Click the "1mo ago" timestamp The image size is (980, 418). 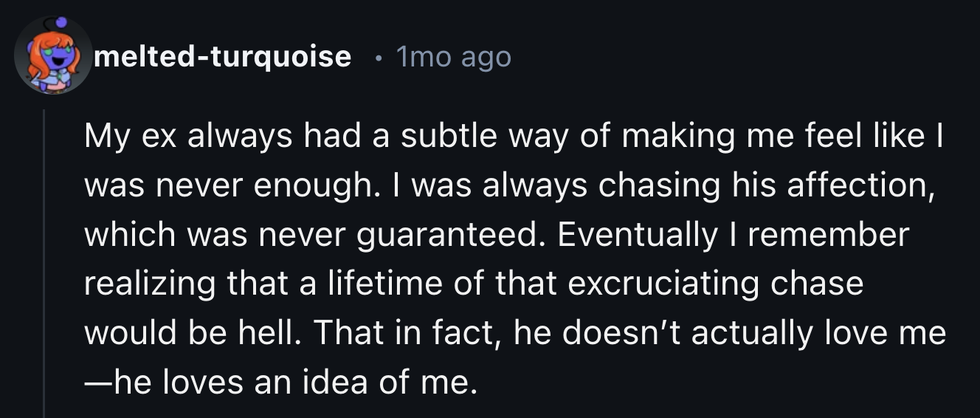pos(453,56)
